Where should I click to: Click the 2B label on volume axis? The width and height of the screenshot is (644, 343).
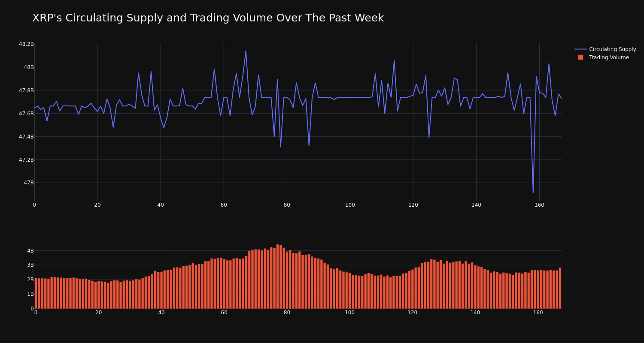coord(30,280)
